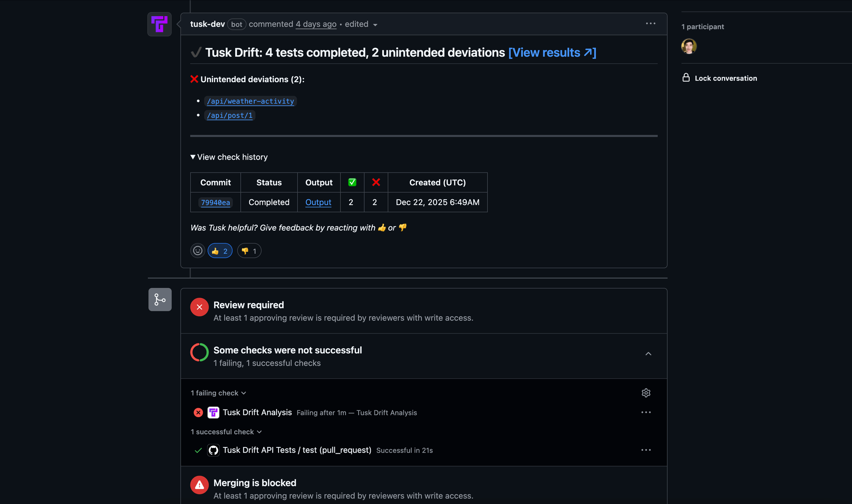Click the Tusk Drift Analysis purple icon

click(x=213, y=412)
